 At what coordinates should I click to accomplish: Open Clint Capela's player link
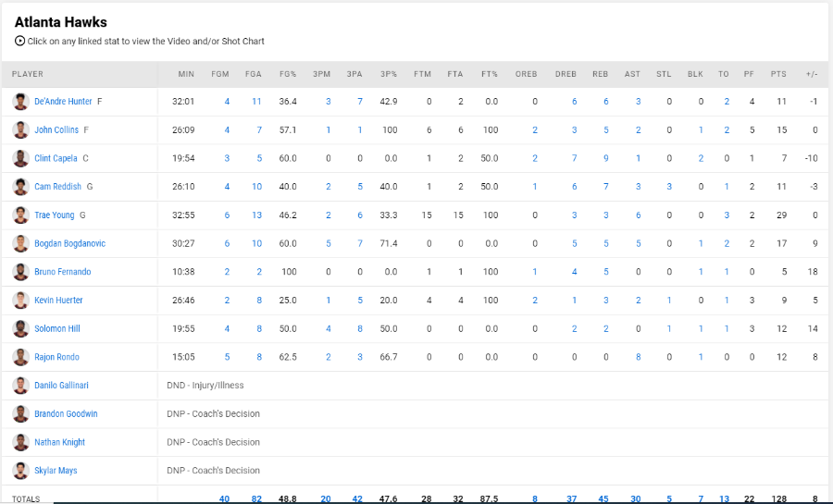pos(56,158)
